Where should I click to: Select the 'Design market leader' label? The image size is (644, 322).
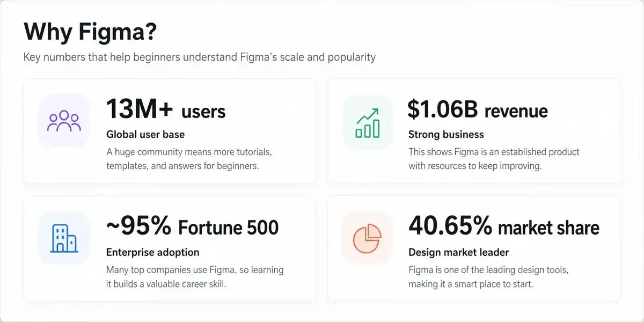tap(458, 252)
